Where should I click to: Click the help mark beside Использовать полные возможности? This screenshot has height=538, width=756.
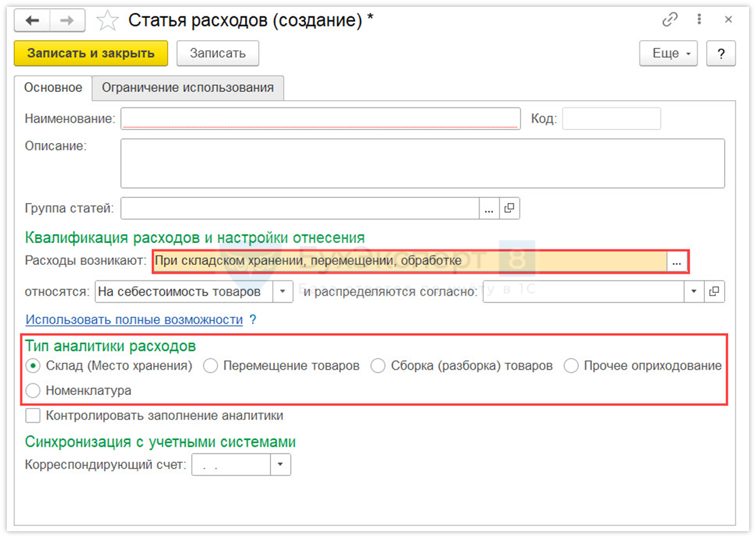(253, 319)
